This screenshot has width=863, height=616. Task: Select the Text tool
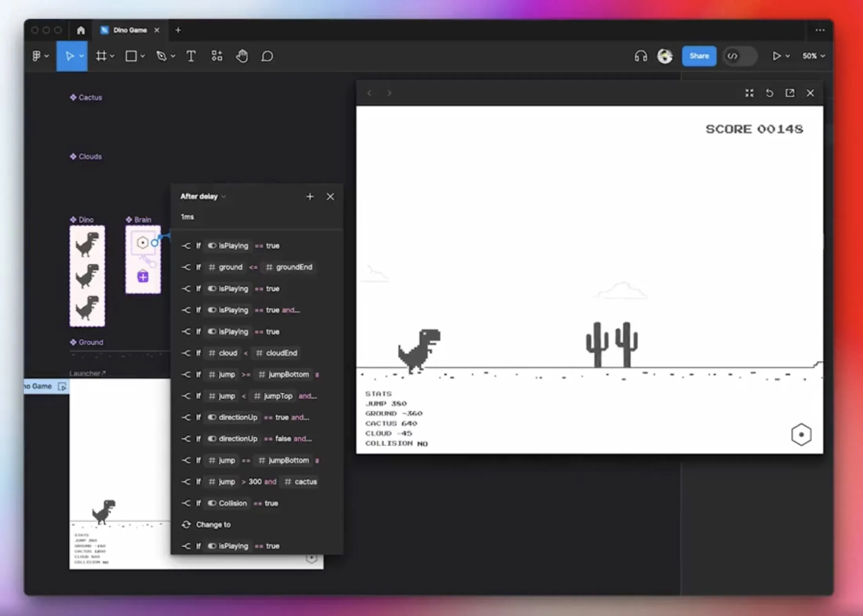coord(191,56)
